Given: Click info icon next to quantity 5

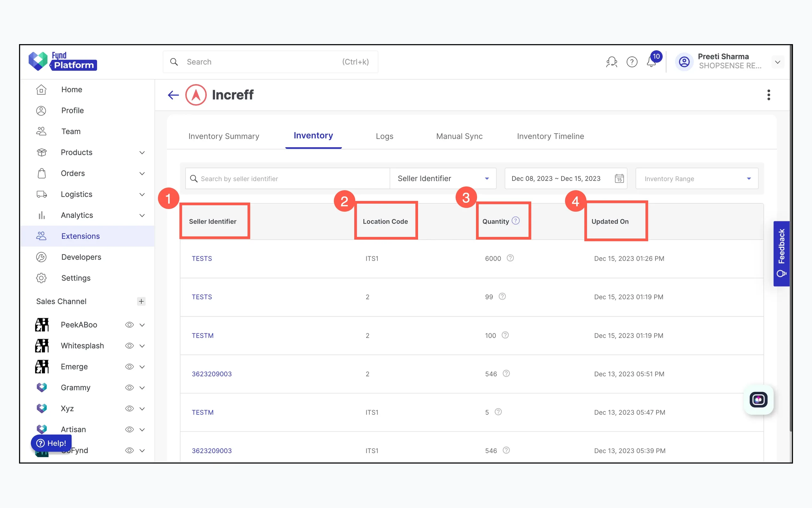Looking at the screenshot, I should [498, 412].
